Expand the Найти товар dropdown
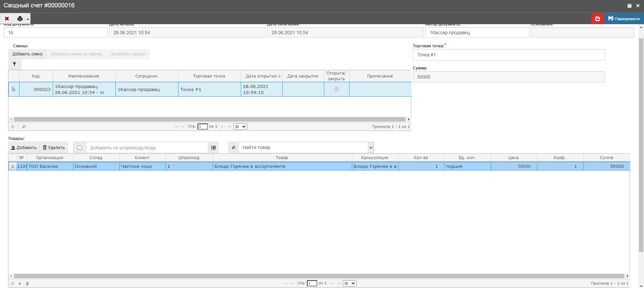644x288 pixels. [371, 148]
